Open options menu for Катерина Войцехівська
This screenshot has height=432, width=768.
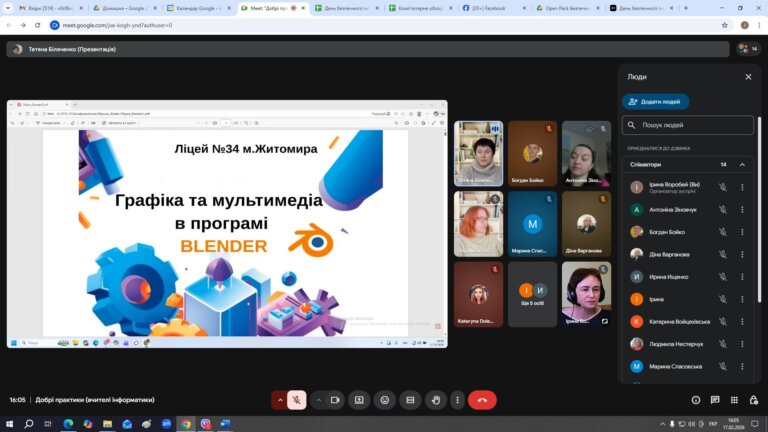point(742,322)
